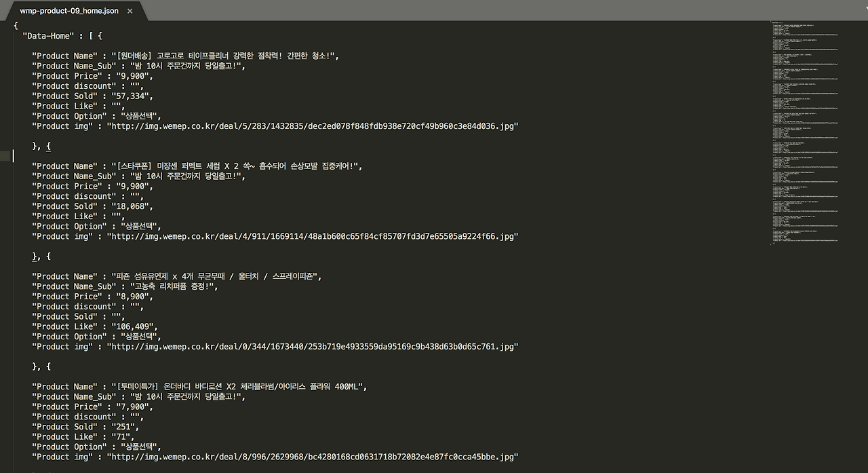This screenshot has width=868, height=473.
Task: Click the 고로고로 테이프클리너 product name line
Action: point(185,56)
